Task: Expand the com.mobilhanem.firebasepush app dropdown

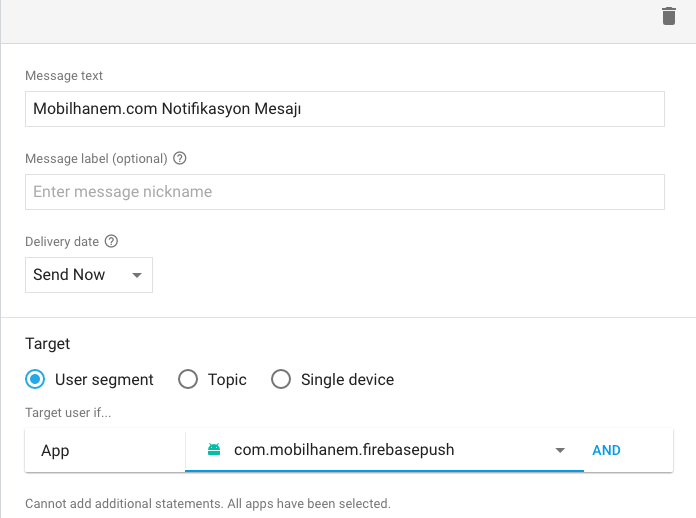Action: click(384, 450)
